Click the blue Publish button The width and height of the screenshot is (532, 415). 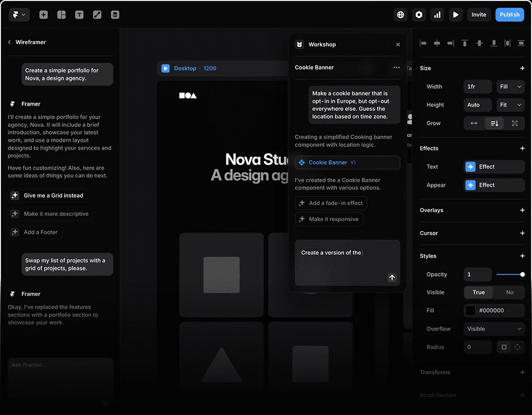510,15
